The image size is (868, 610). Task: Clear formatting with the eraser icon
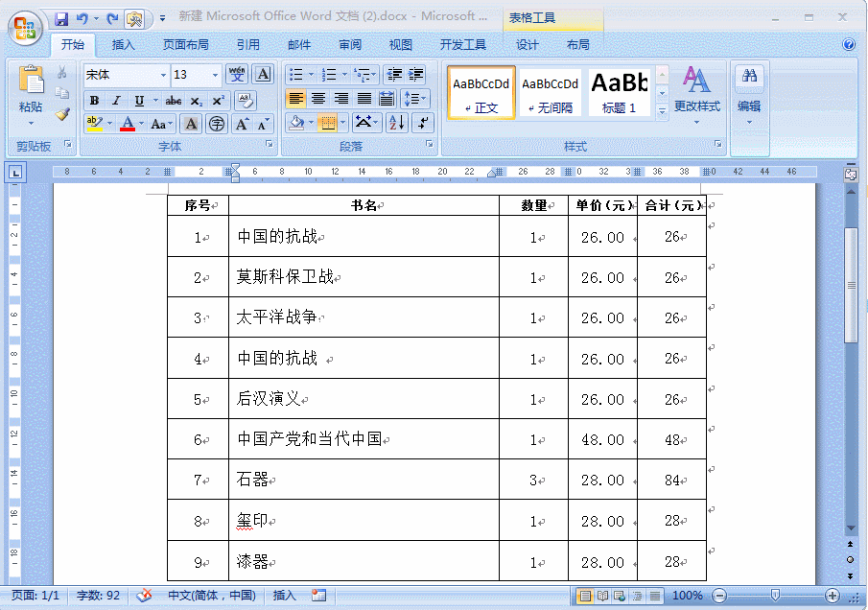pos(246,101)
